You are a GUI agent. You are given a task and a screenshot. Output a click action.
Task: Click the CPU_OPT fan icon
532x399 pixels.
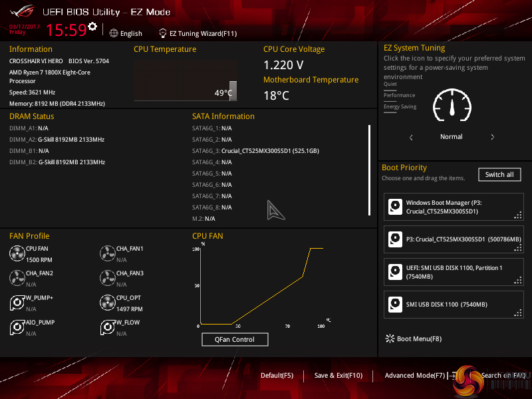click(108, 303)
